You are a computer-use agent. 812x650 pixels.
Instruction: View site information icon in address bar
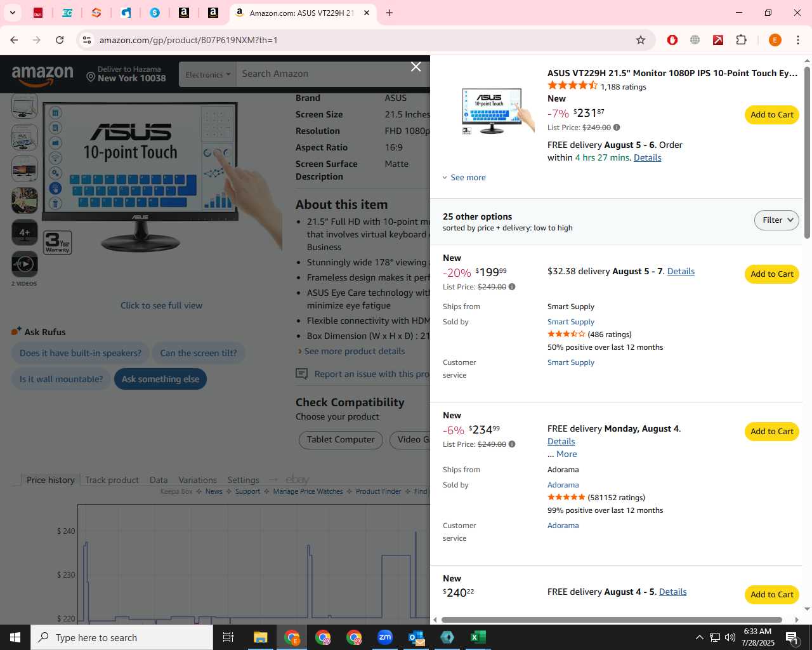[87, 40]
